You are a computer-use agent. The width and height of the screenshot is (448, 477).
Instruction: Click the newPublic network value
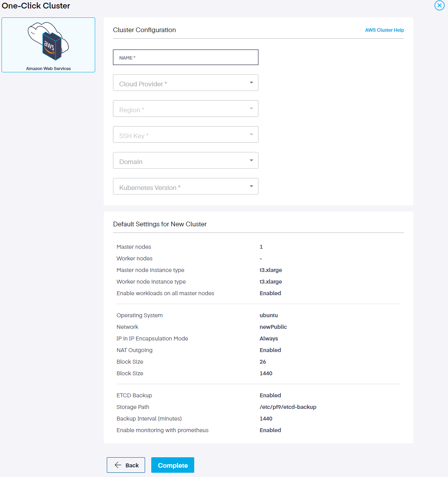pyautogui.click(x=273, y=327)
